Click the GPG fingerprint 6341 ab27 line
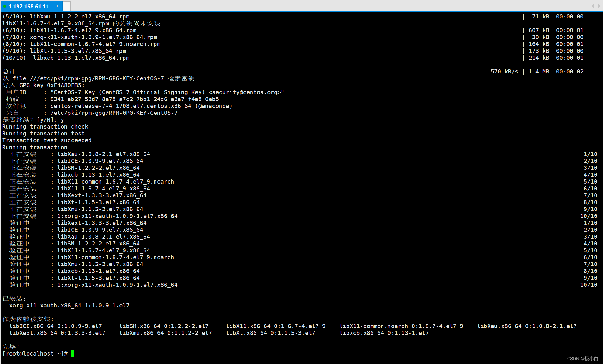 [x=134, y=99]
